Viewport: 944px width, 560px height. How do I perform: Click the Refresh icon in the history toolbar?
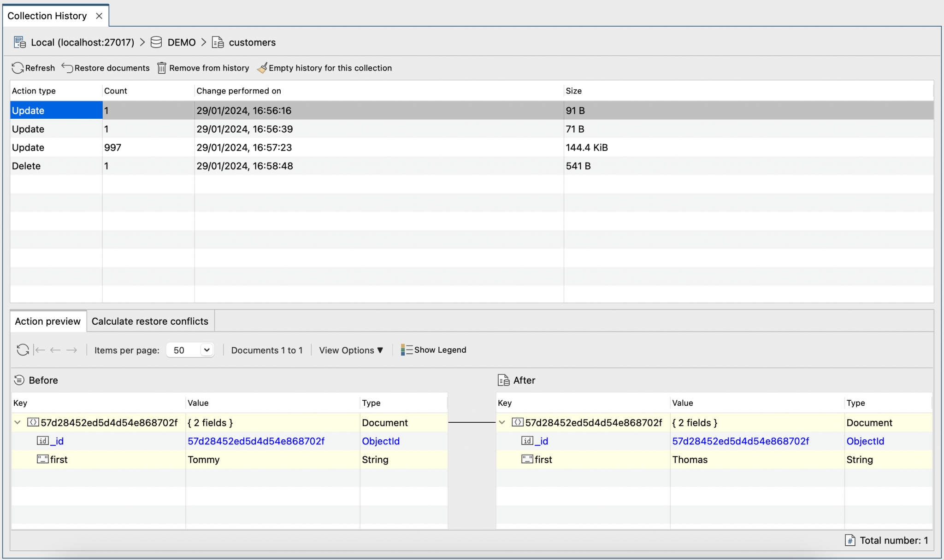coord(18,68)
